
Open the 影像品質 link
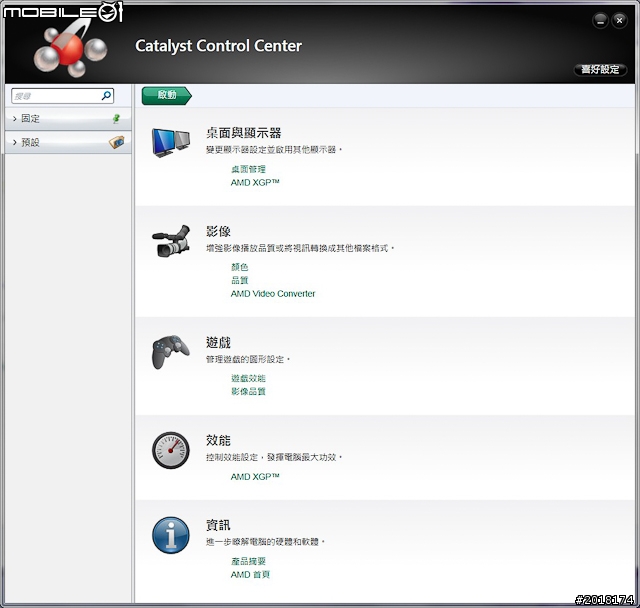pyautogui.click(x=248, y=391)
